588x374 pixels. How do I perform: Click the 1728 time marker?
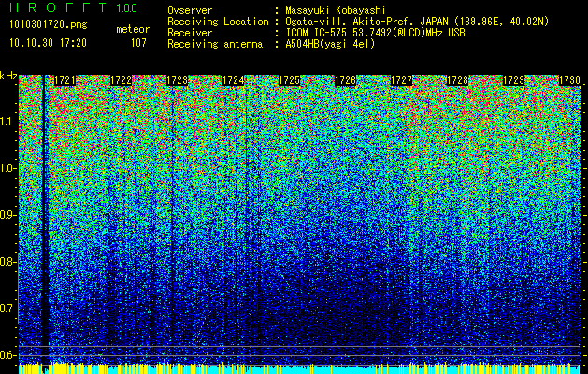pos(457,80)
